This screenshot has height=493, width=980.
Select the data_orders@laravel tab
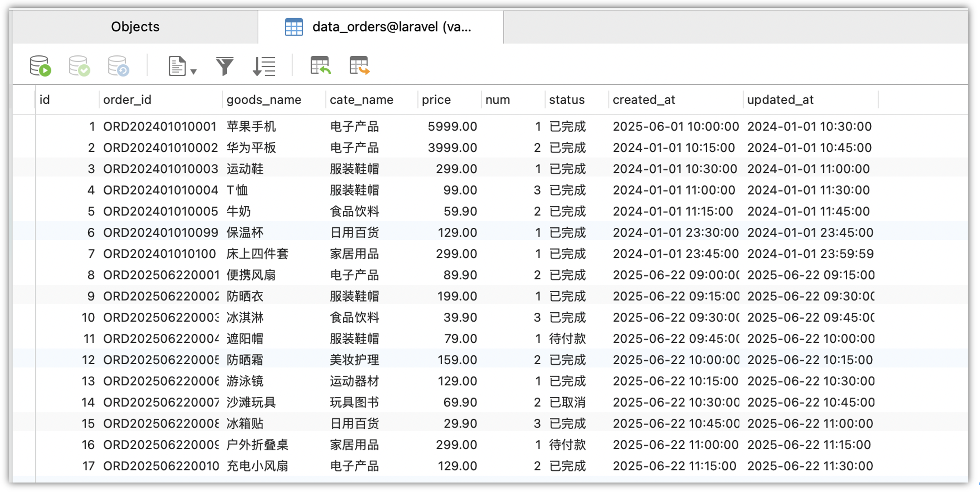pos(391,27)
